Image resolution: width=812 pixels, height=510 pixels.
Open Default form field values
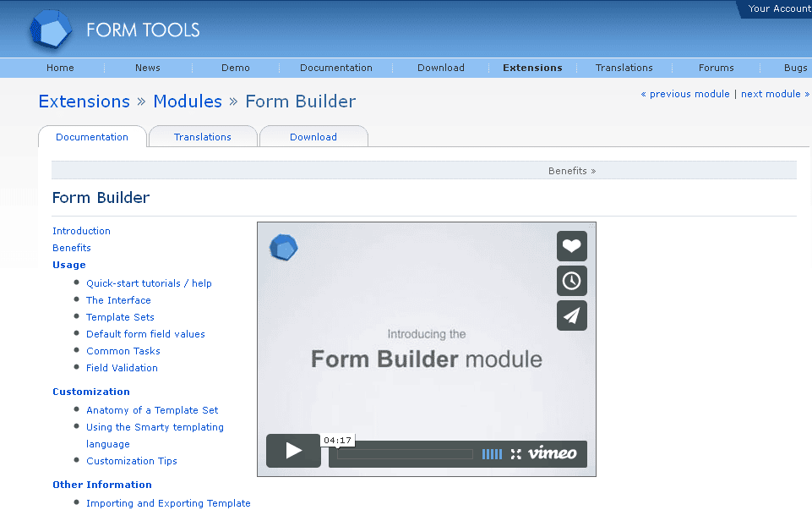coord(145,334)
